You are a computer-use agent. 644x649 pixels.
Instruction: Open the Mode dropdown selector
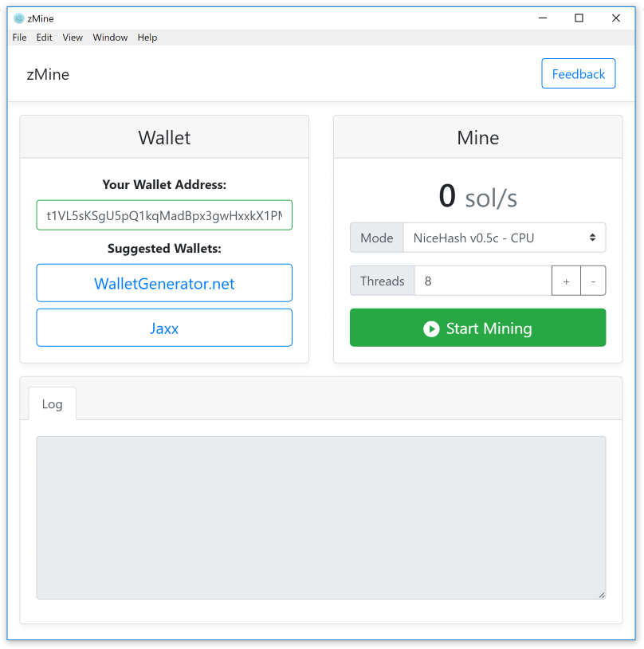504,238
